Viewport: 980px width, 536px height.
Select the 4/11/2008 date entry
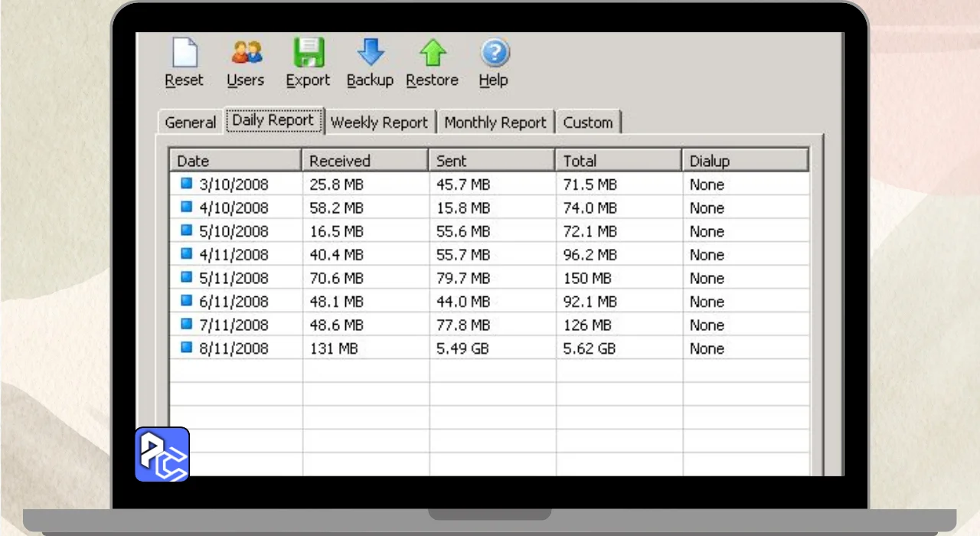click(x=234, y=255)
